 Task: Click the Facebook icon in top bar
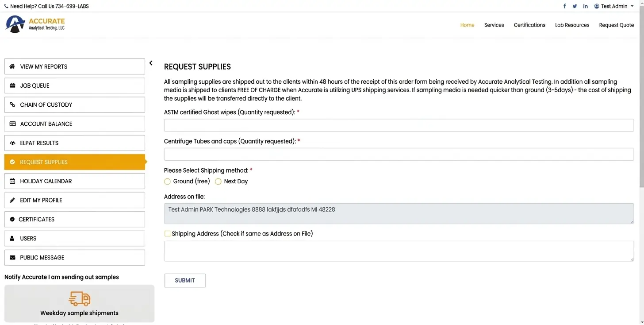point(564,6)
